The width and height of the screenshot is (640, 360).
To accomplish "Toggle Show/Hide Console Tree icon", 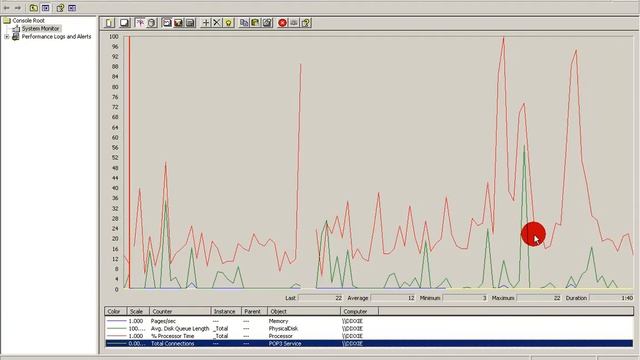I will point(45,8).
